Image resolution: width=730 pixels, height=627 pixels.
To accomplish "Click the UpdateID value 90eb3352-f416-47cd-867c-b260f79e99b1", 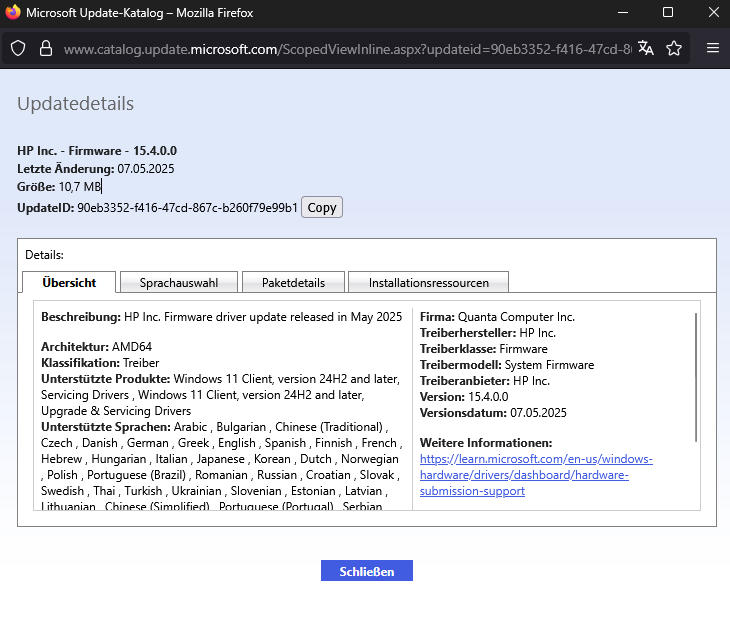I will [187, 208].
